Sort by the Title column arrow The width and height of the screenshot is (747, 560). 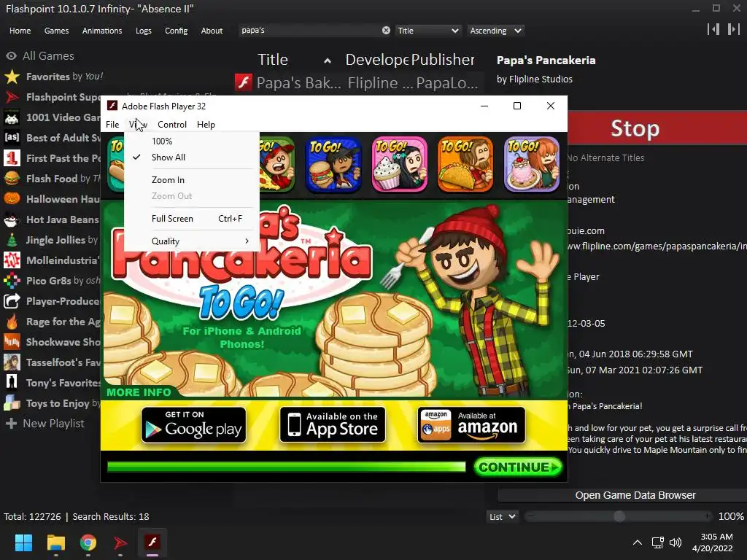pos(328,61)
